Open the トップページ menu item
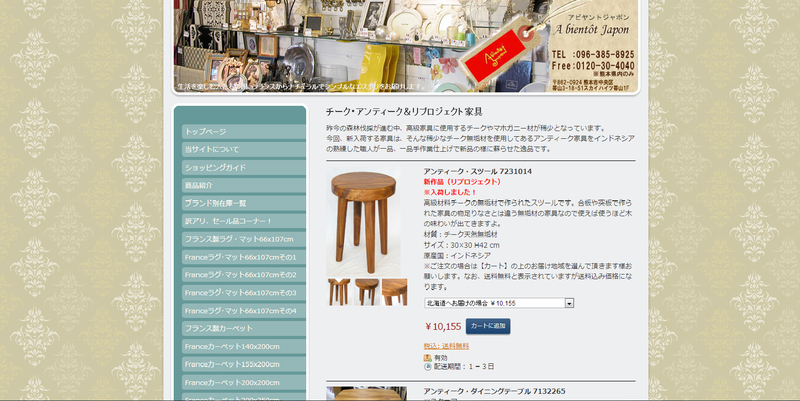800x401 pixels. coord(244,132)
